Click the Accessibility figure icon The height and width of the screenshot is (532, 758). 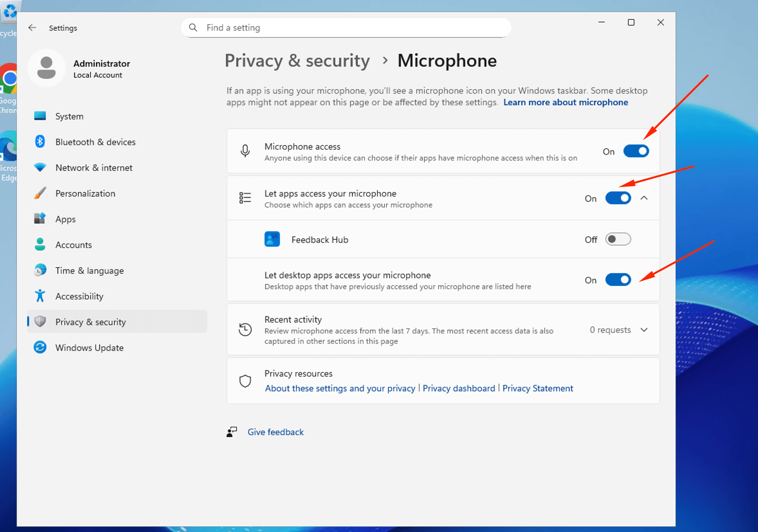click(40, 296)
